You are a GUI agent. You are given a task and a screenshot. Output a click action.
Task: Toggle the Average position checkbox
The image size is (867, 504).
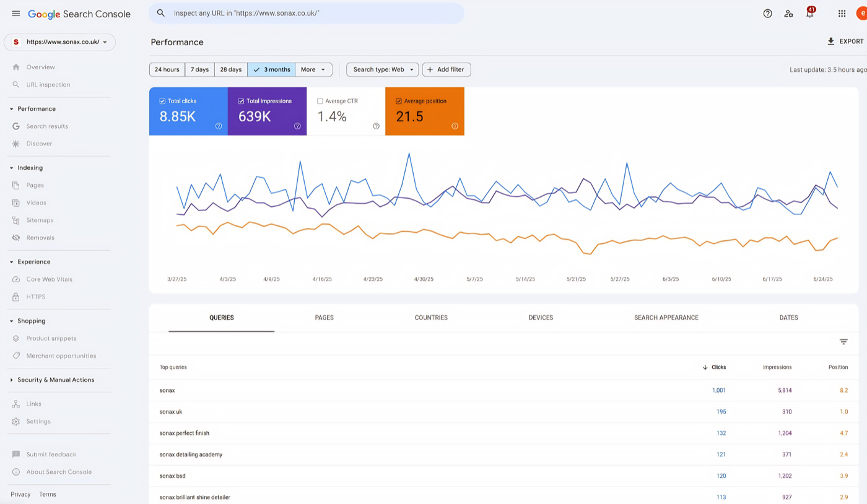click(x=398, y=101)
